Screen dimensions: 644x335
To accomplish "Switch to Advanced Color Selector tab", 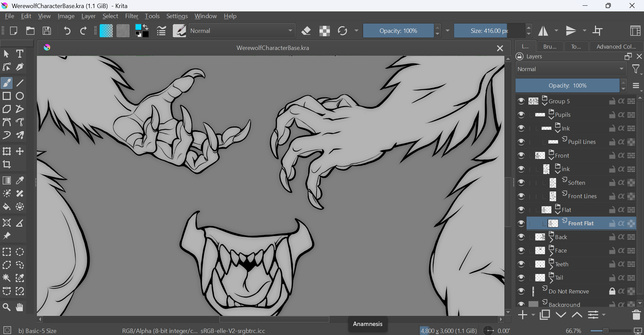I will click(x=616, y=47).
